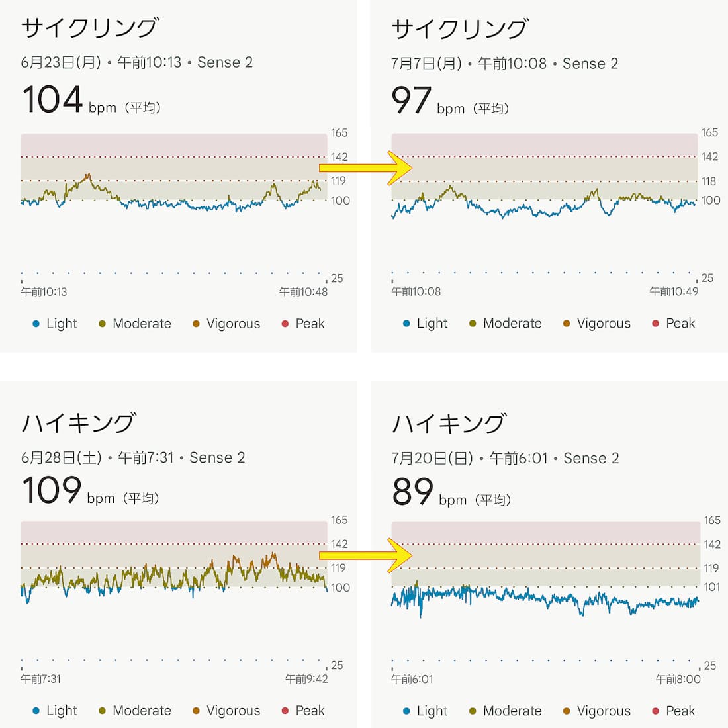Select the Vigorous zone legend dot in top-right chart
Viewport: 728px width, 728px height.
[567, 324]
